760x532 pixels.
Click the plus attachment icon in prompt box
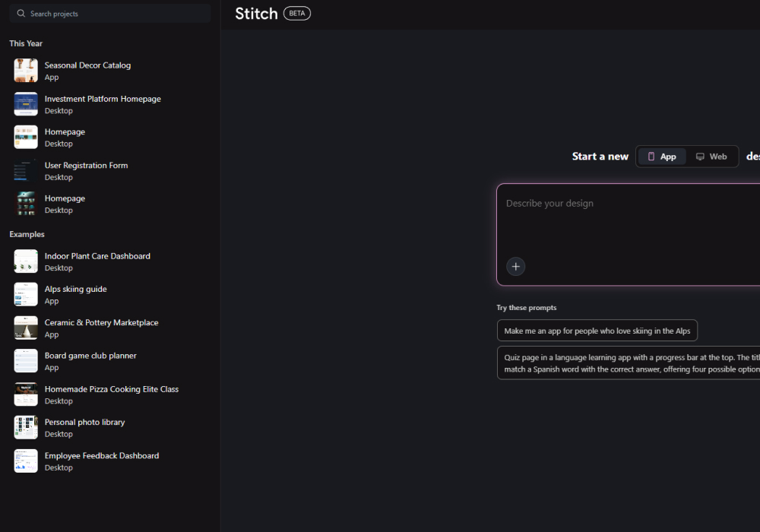tap(515, 266)
